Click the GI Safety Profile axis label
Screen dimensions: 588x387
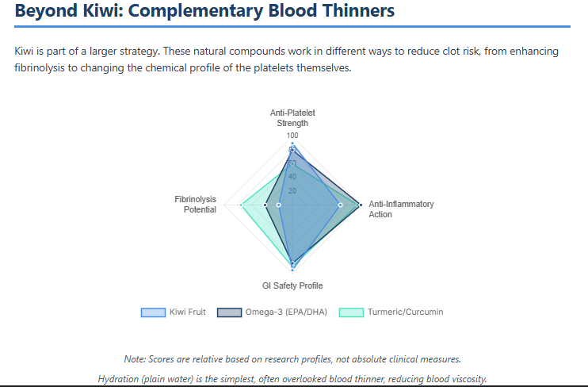click(x=292, y=285)
